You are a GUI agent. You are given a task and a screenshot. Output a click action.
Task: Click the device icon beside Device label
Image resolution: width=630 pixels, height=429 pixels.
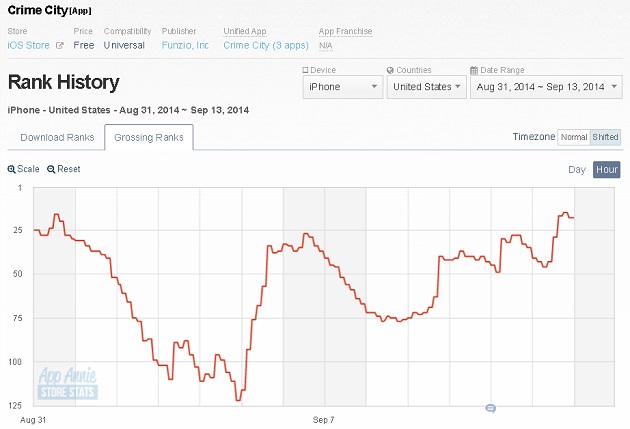point(305,70)
